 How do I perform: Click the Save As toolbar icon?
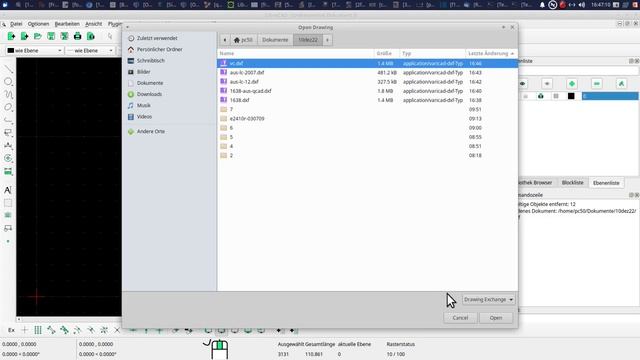(x=64, y=36)
